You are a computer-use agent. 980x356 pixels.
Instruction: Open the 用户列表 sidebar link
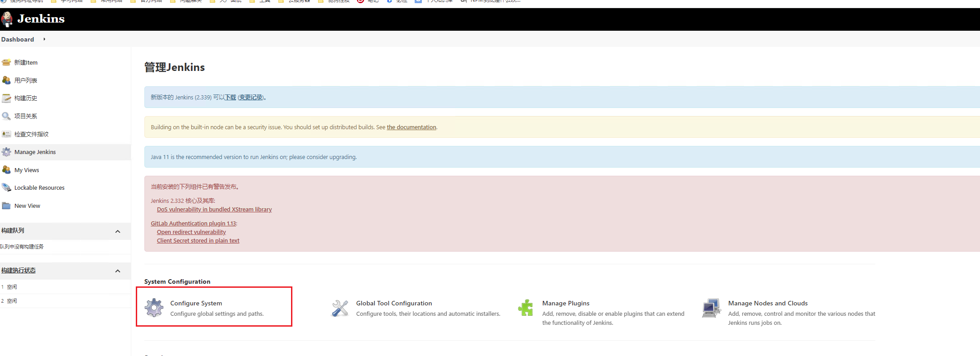(x=26, y=80)
